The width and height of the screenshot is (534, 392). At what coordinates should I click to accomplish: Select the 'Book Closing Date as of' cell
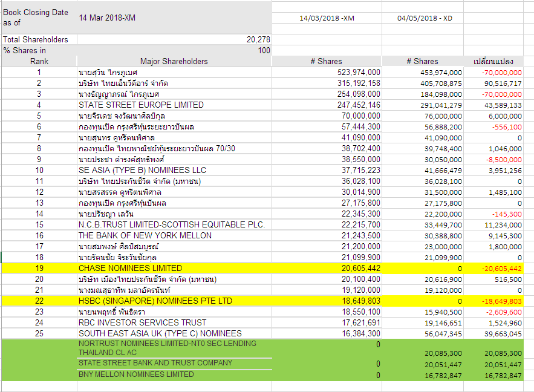tap(39, 18)
